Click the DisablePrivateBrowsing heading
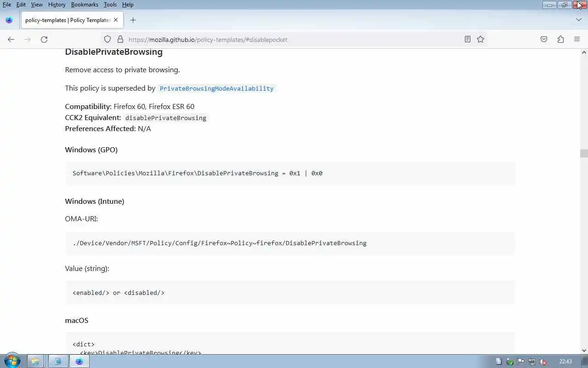The width and height of the screenshot is (588, 368). click(x=114, y=52)
